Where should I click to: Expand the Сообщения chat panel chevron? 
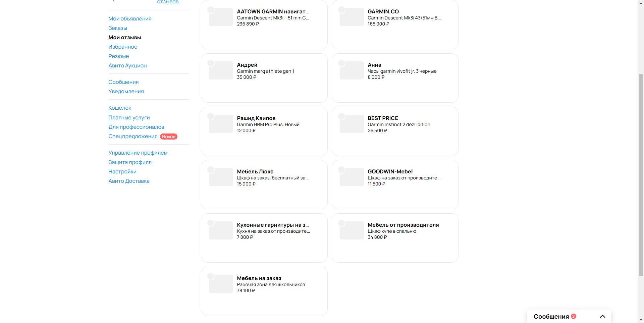tap(602, 316)
